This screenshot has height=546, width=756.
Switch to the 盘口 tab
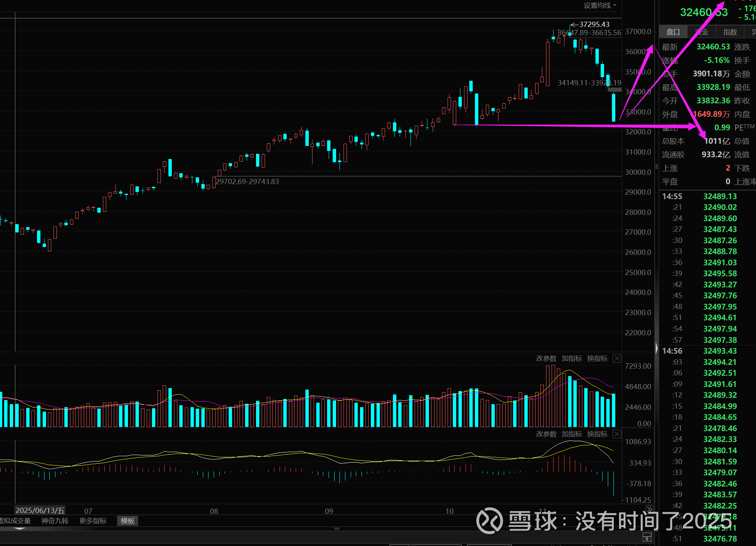click(x=673, y=32)
